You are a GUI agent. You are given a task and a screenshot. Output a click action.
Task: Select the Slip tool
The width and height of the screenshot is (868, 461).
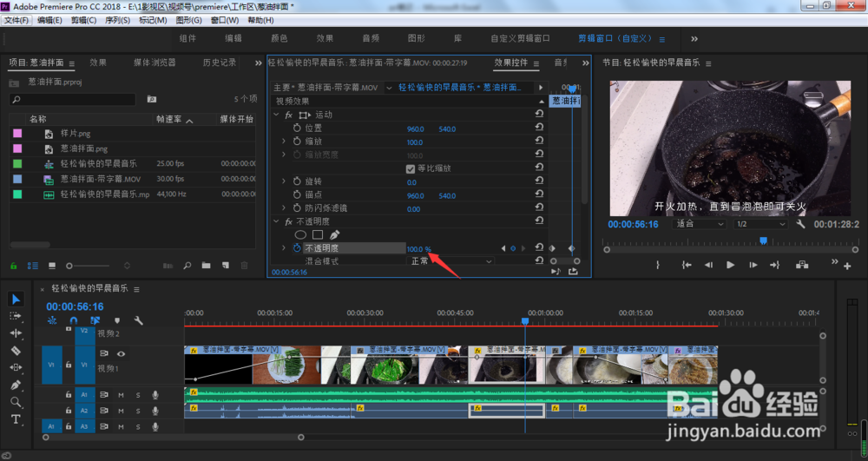click(16, 367)
